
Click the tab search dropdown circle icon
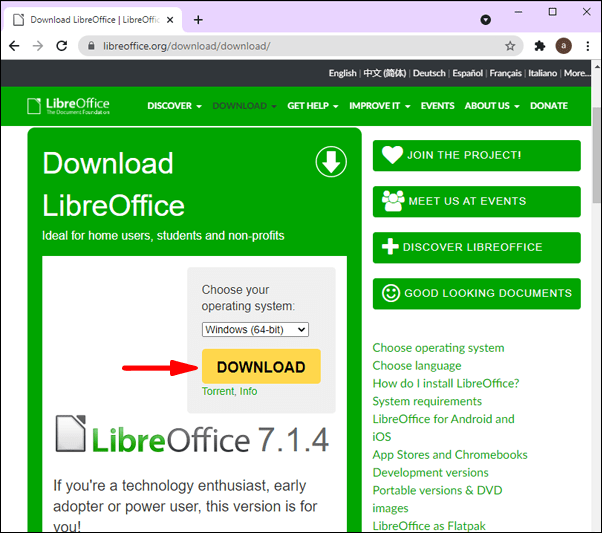tap(485, 20)
